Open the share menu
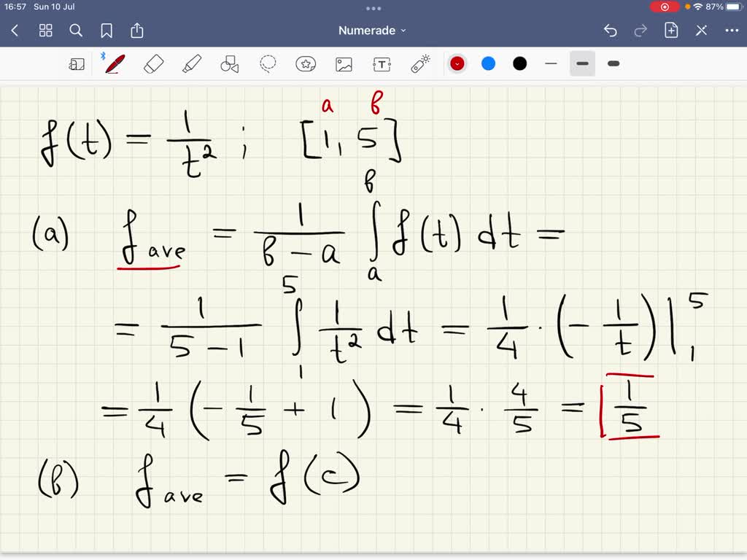Viewport: 747px width, 560px height. click(138, 31)
